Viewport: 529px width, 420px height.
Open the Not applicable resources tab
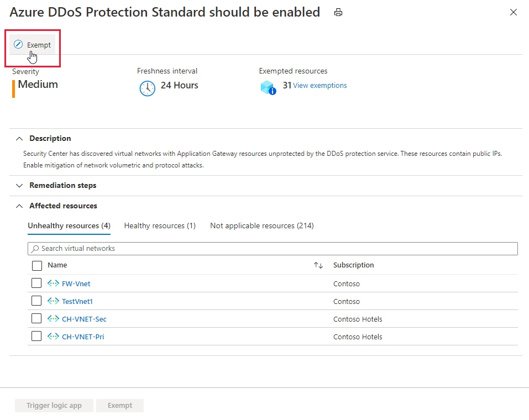(x=262, y=225)
